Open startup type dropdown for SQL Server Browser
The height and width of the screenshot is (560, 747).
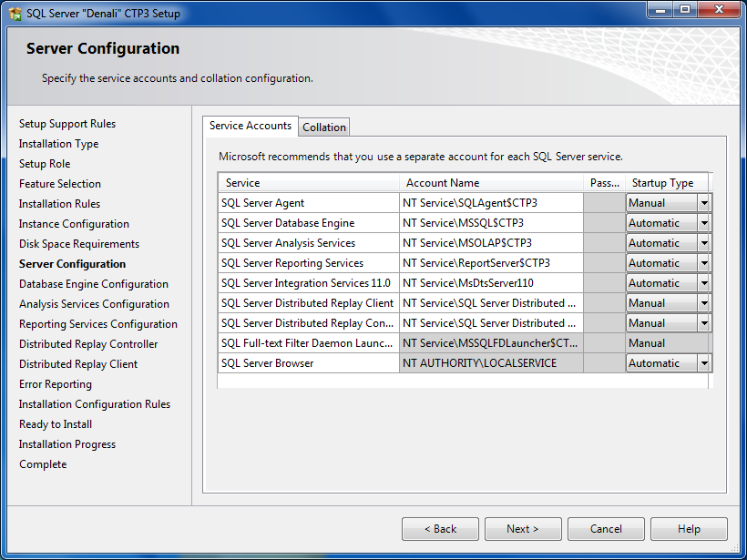(x=703, y=363)
